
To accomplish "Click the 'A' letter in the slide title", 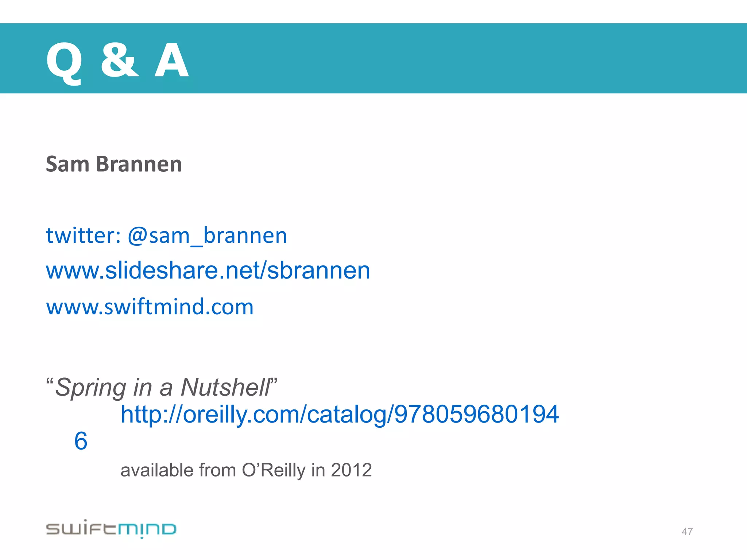I will pos(171,61).
